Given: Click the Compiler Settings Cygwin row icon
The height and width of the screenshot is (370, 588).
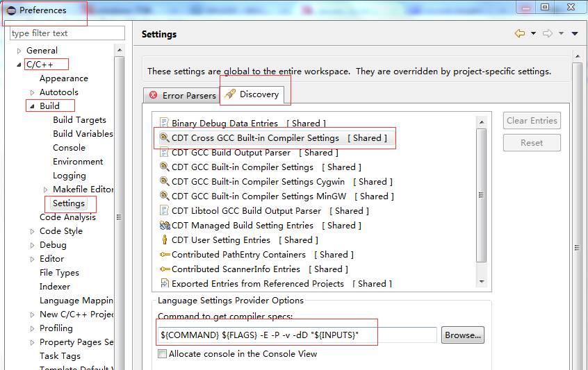Looking at the screenshot, I should (x=164, y=181).
